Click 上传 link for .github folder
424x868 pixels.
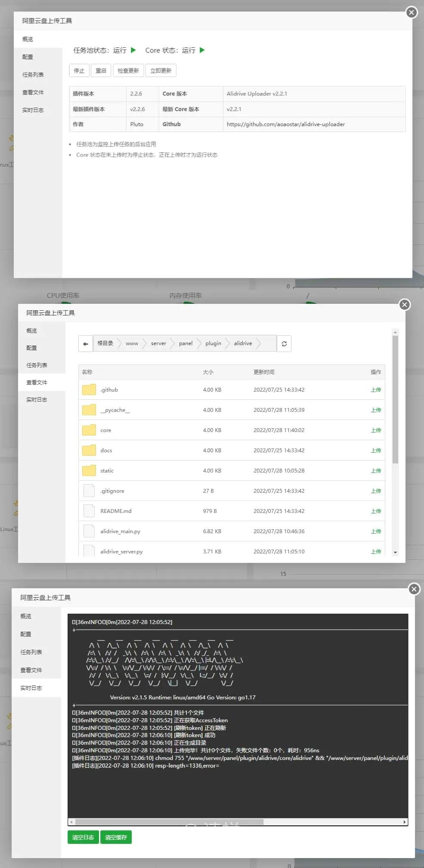click(376, 389)
